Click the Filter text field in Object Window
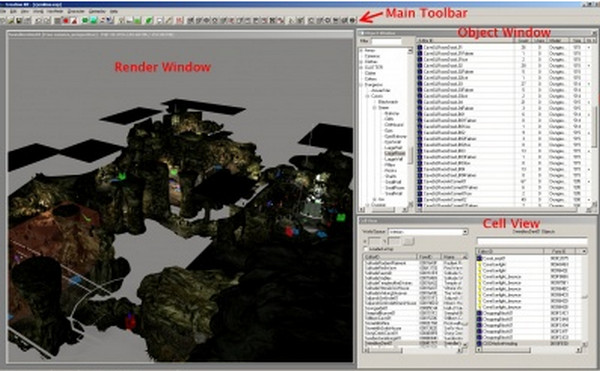This screenshot has width=600, height=371. (386, 41)
